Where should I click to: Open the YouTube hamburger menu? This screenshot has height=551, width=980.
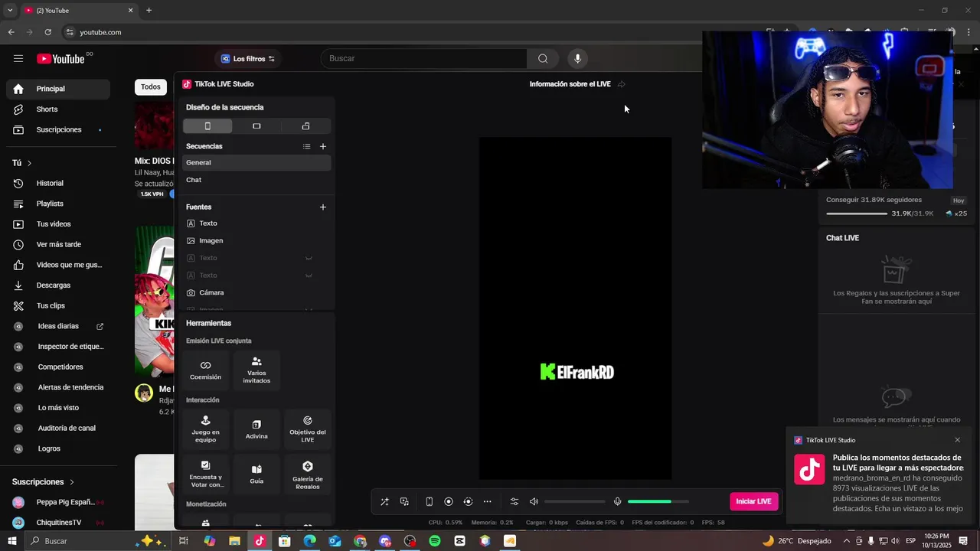coord(18,59)
